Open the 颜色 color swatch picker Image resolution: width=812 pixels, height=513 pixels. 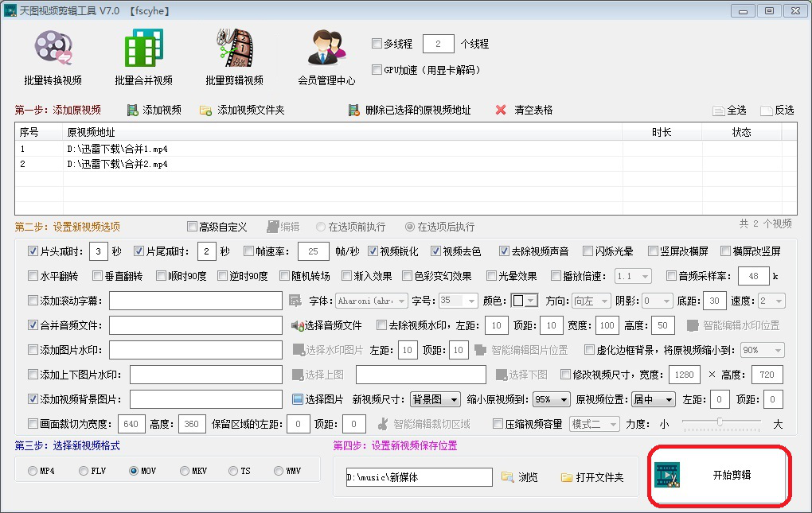coord(524,301)
